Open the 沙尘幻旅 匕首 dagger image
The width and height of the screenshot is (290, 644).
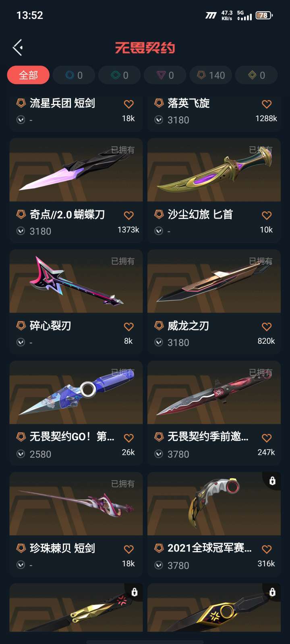(x=214, y=170)
